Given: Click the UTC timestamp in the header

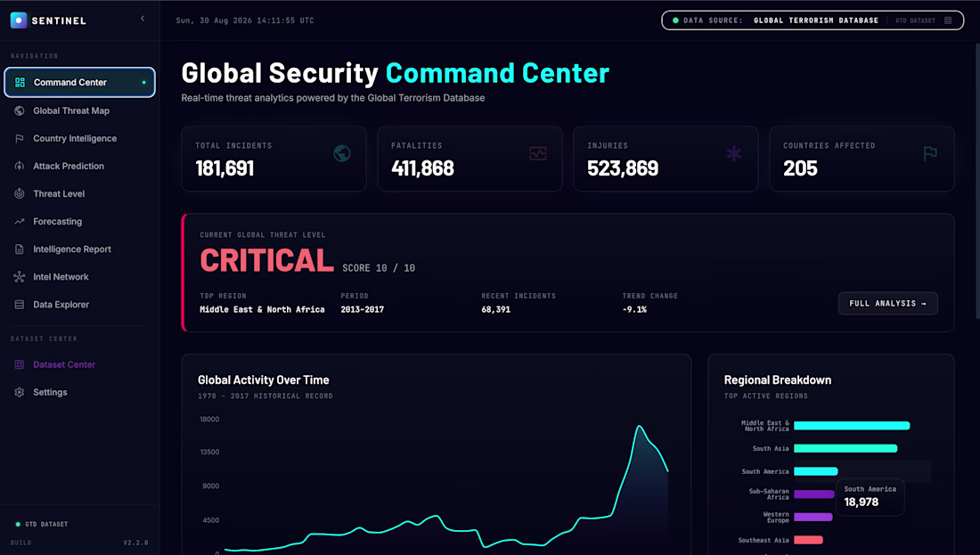Looking at the screenshot, I should coord(245,20).
